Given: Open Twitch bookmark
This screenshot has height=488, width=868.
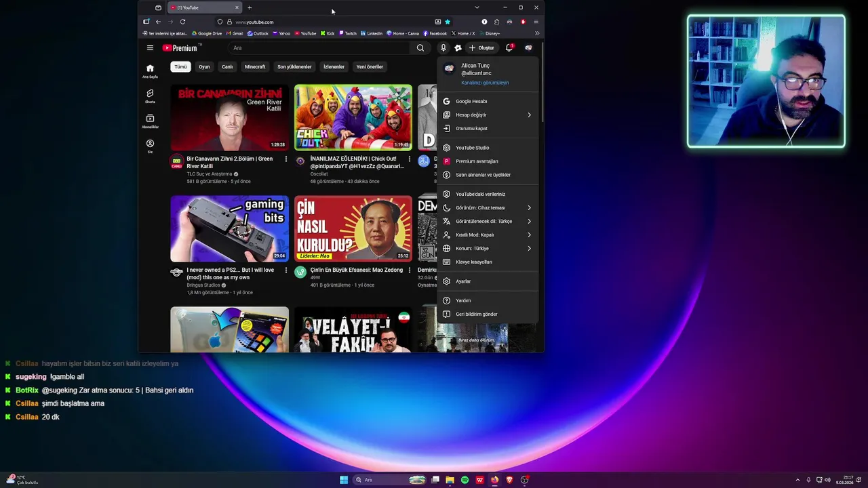Looking at the screenshot, I should coord(348,33).
